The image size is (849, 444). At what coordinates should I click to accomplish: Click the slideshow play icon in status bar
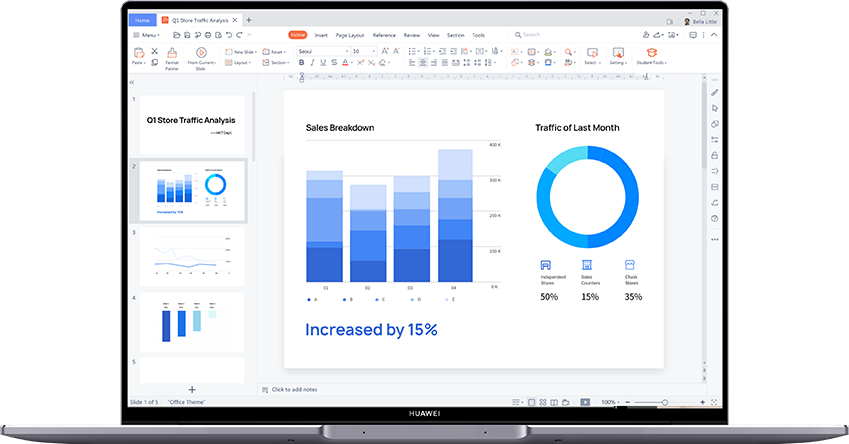[x=585, y=402]
